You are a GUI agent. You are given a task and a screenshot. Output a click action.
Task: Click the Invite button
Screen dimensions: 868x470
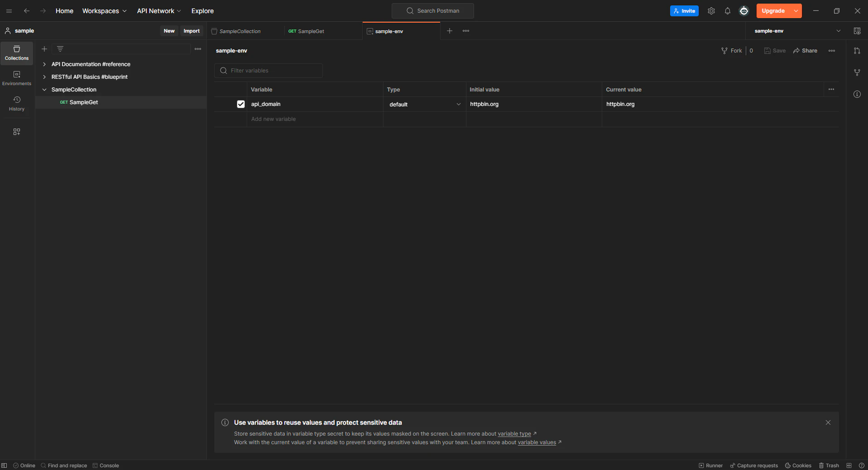[684, 11]
